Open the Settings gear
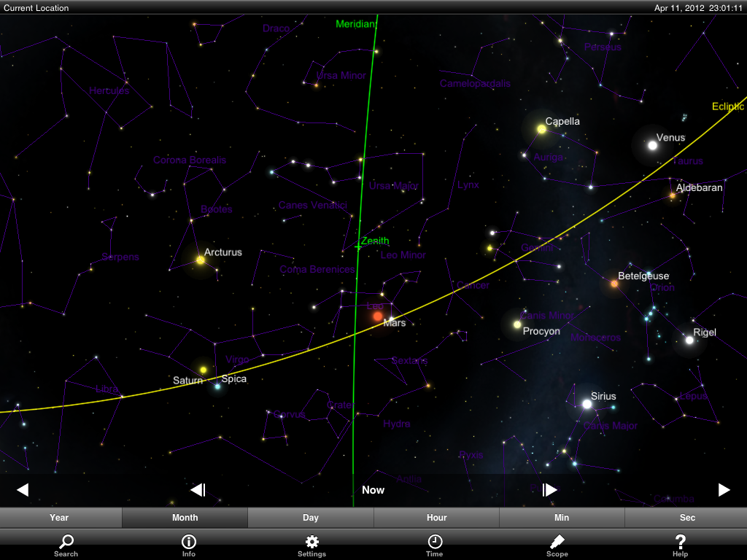 pos(311,545)
